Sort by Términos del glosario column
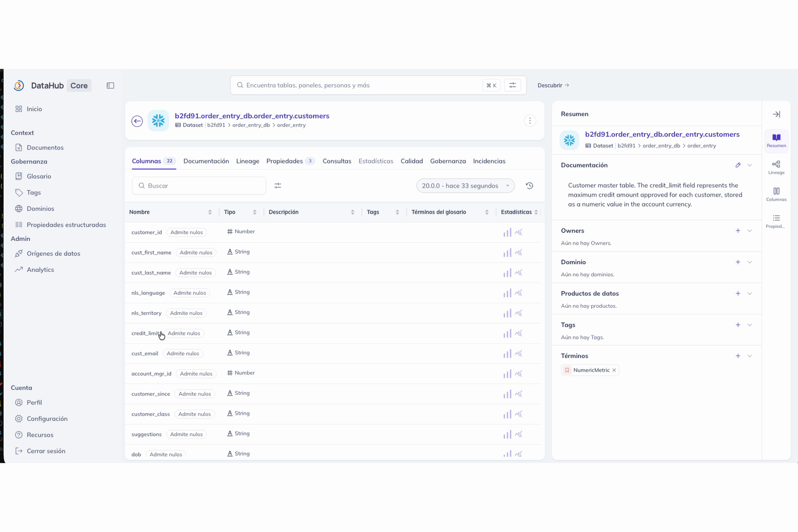The image size is (798, 532). pos(486,212)
